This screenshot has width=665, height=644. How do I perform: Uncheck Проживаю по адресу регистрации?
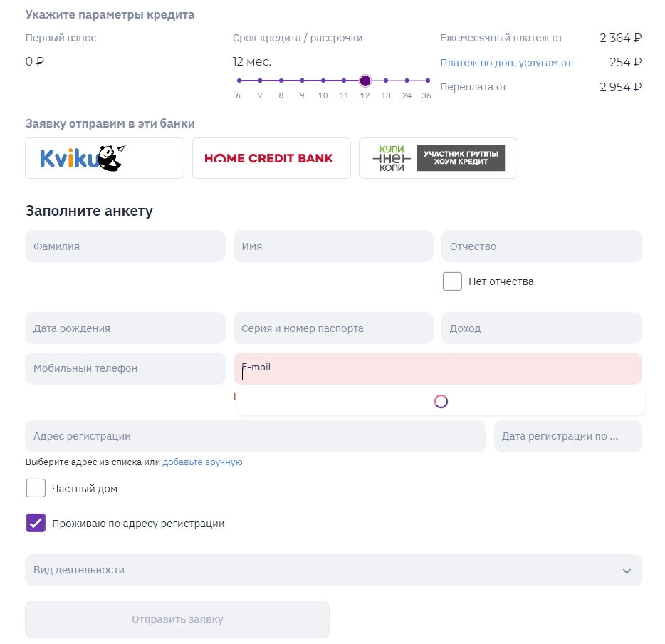click(x=36, y=524)
